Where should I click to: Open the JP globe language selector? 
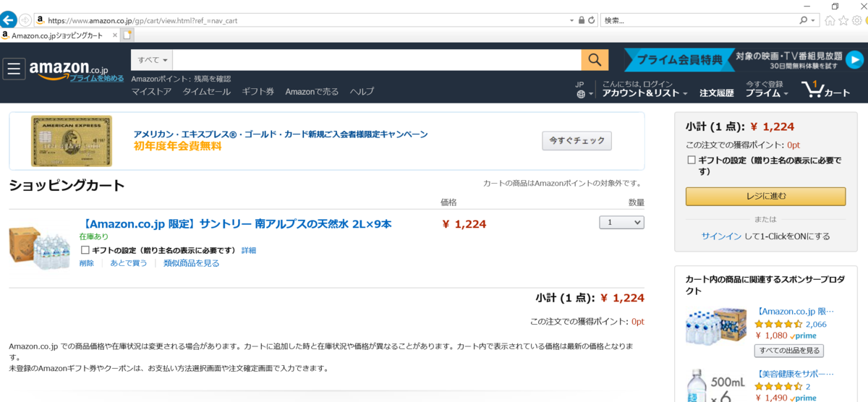(584, 90)
